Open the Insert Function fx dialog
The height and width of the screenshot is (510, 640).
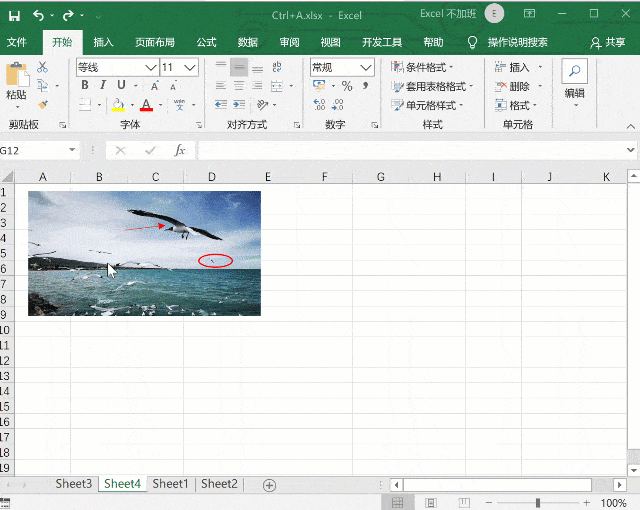coord(180,151)
